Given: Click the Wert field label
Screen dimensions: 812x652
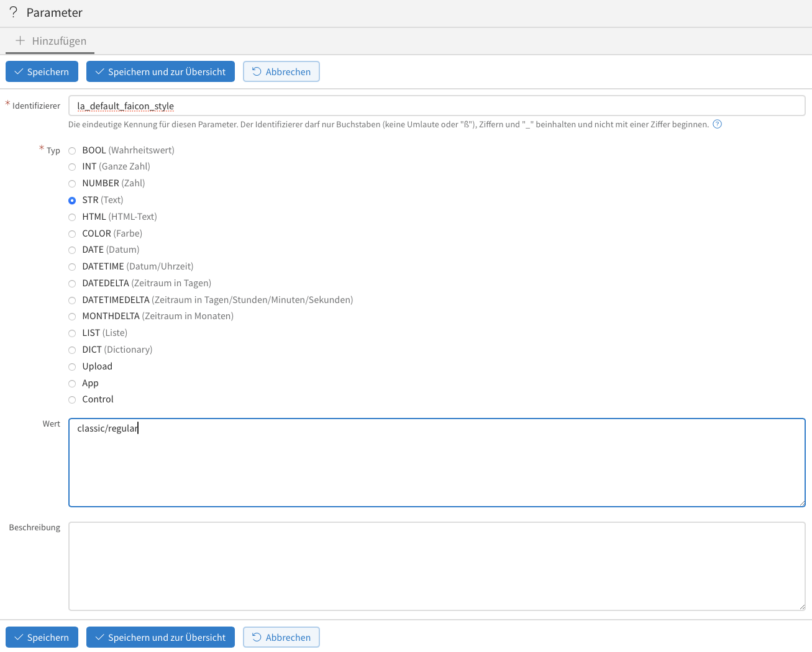Looking at the screenshot, I should point(52,423).
